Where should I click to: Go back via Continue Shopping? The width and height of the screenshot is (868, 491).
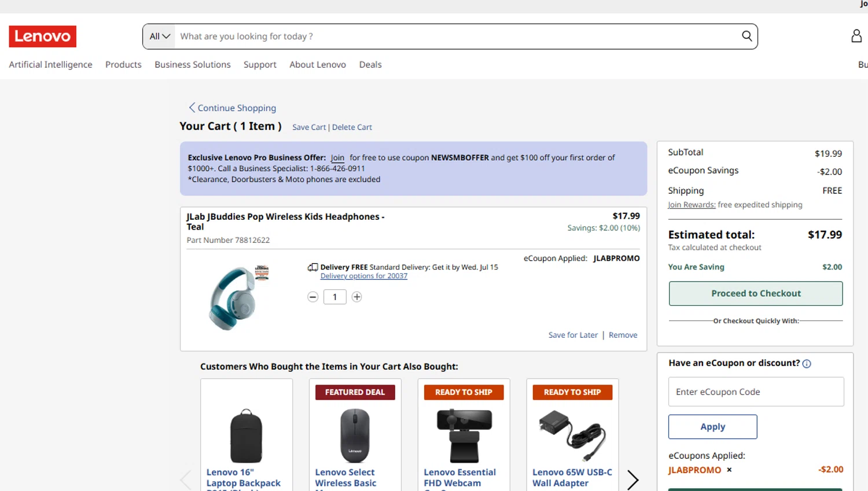pyautogui.click(x=233, y=108)
